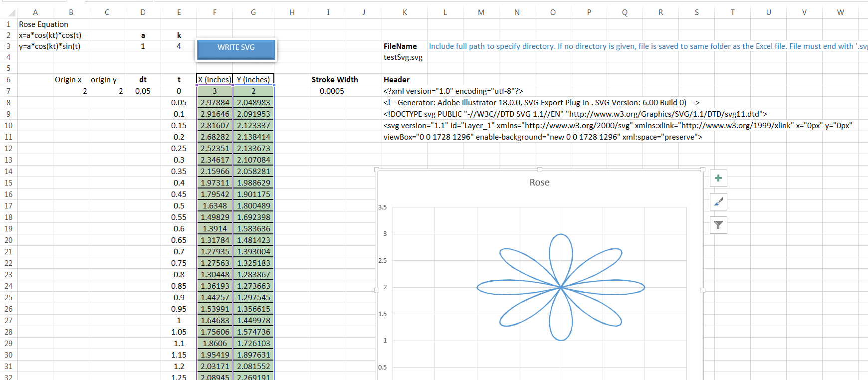Select column F header
The height and width of the screenshot is (380, 868).
[x=215, y=12]
